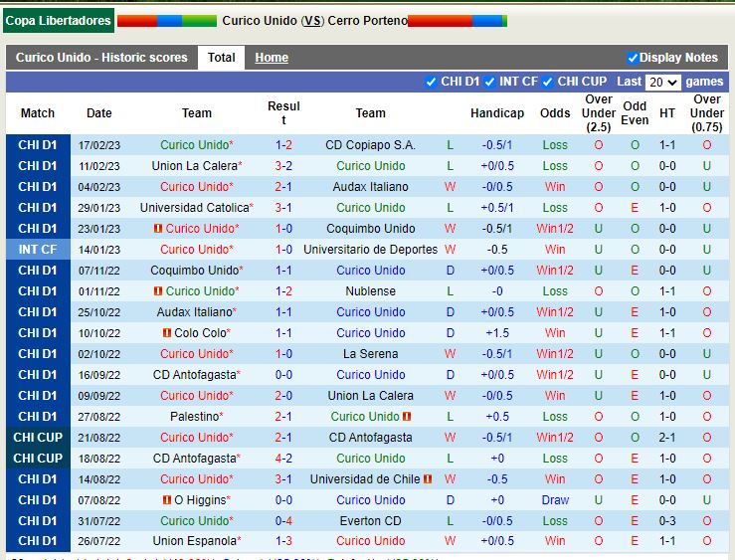Uncheck the CHI CUP league filter
The height and width of the screenshot is (560, 735).
point(547,82)
